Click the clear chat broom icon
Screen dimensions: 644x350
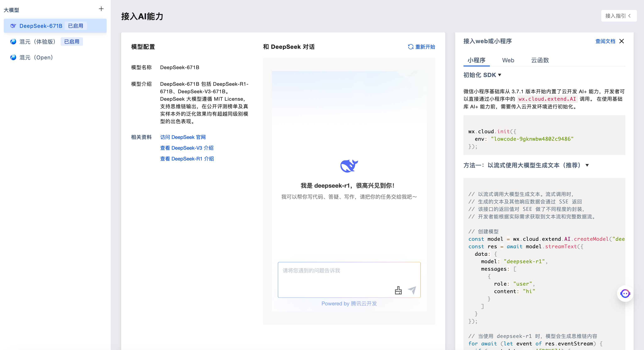(x=398, y=290)
